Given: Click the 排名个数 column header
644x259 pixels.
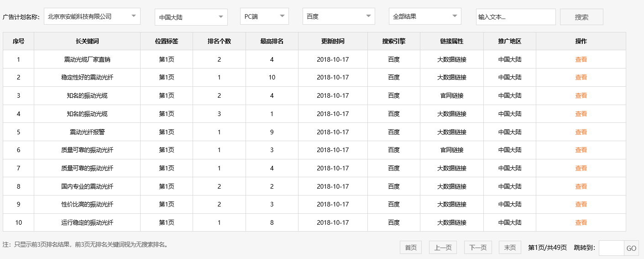Looking at the screenshot, I should pyautogui.click(x=219, y=41).
